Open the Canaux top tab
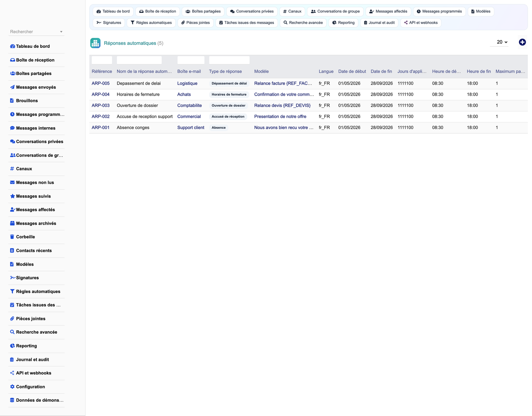The width and height of the screenshot is (532, 416). 292,11
